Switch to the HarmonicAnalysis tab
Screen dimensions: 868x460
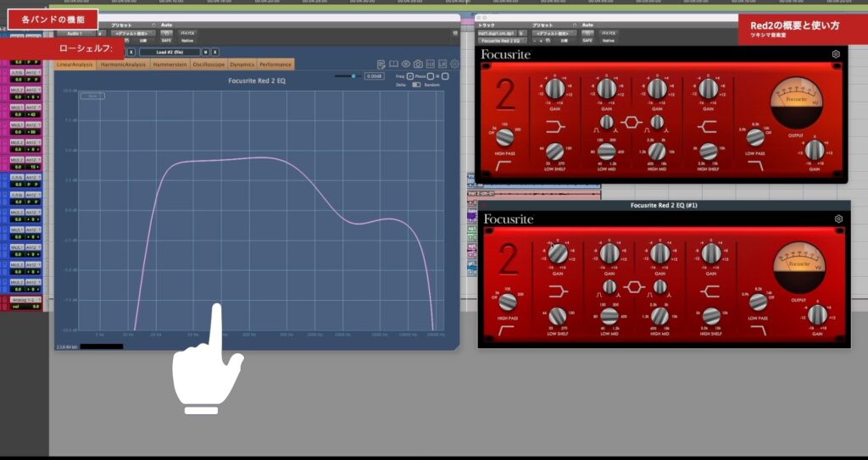123,64
